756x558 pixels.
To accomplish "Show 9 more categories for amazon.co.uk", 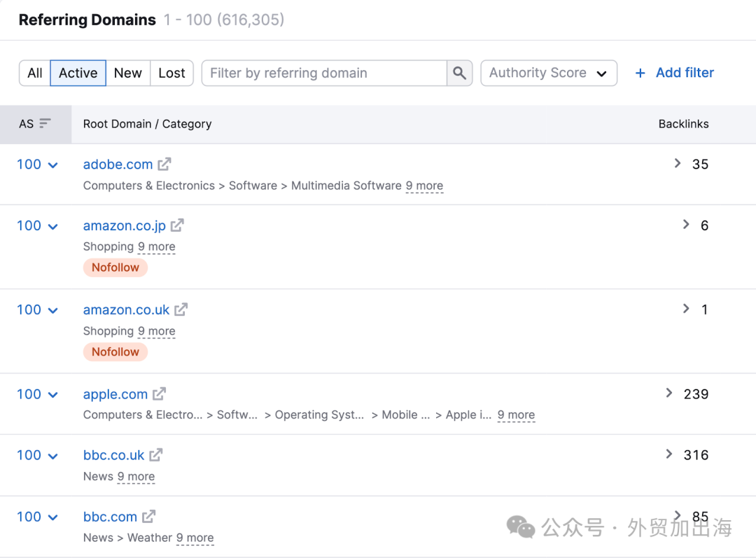I will click(x=156, y=331).
